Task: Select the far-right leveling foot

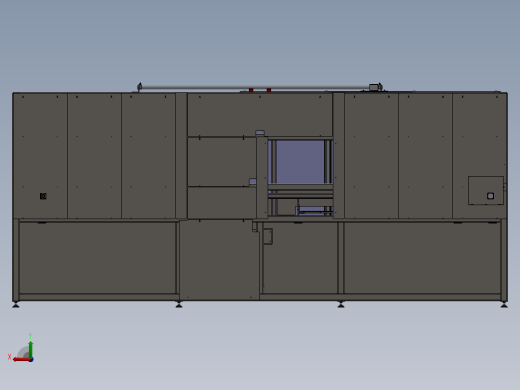Action: (504, 305)
